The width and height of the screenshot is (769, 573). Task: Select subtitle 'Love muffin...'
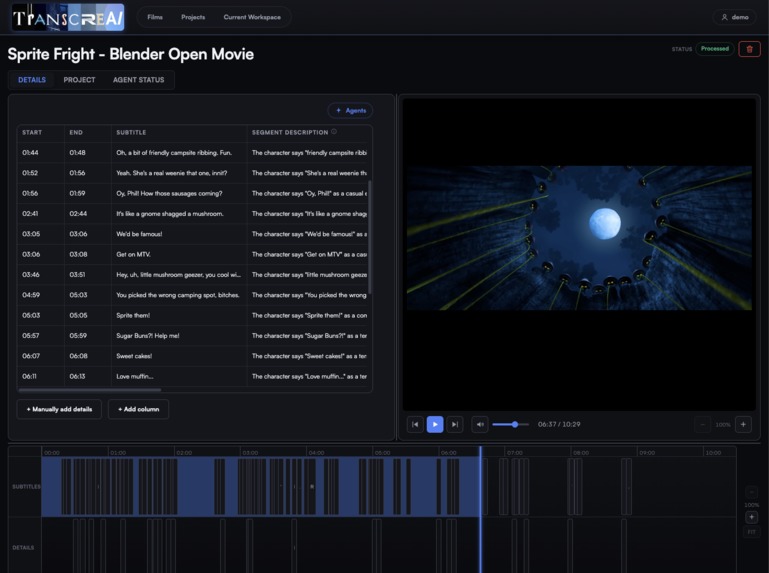[135, 377]
